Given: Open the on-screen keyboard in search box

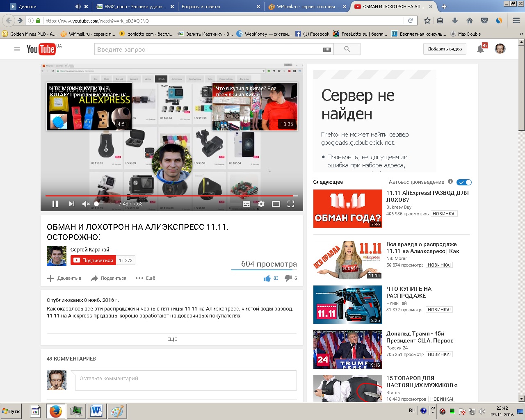Looking at the screenshot, I should click(x=327, y=50).
